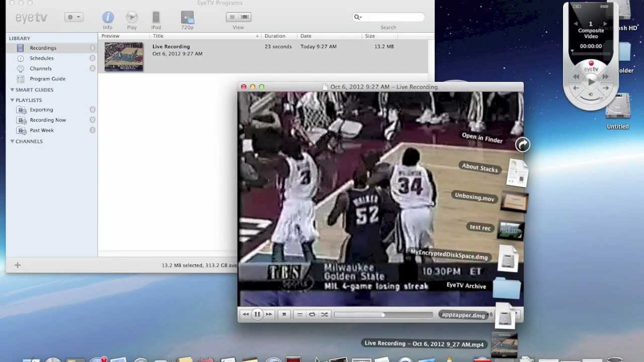The width and height of the screenshot is (644, 362).
Task: Click the plus button to add playlist
Action: 18,265
